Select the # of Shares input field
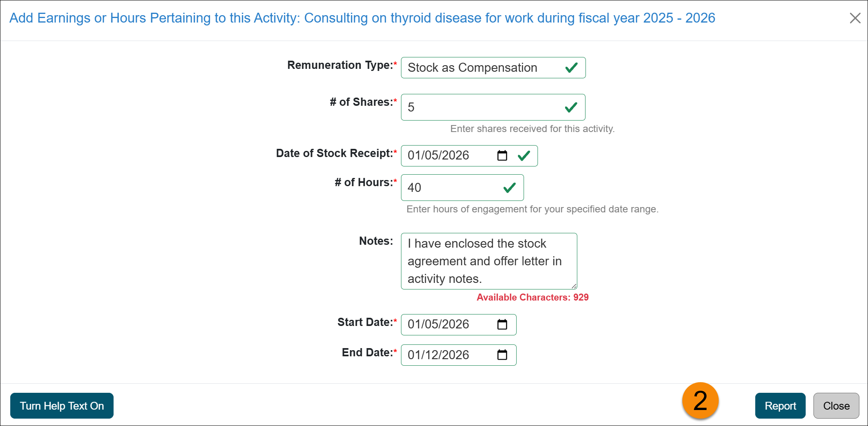The width and height of the screenshot is (868, 426). click(472, 107)
